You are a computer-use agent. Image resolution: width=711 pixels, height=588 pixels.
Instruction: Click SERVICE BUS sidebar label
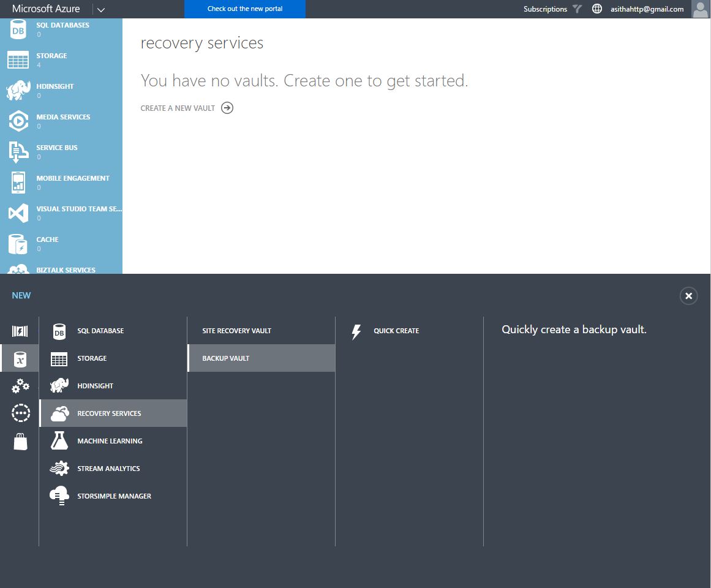[57, 148]
